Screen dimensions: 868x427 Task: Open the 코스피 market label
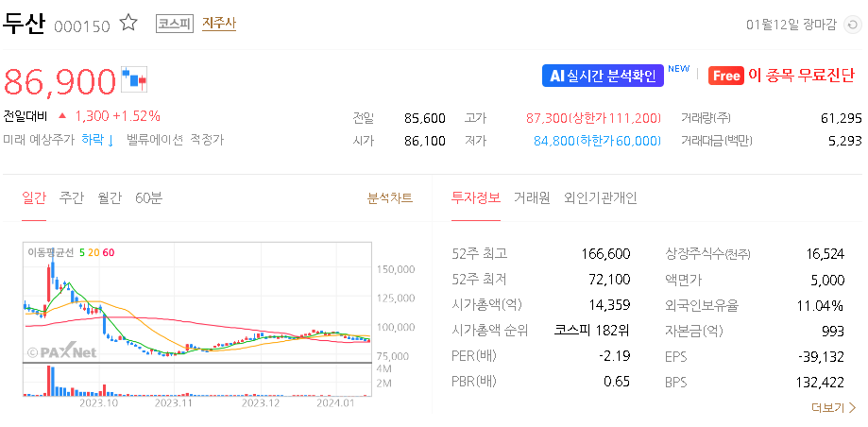pos(175,24)
